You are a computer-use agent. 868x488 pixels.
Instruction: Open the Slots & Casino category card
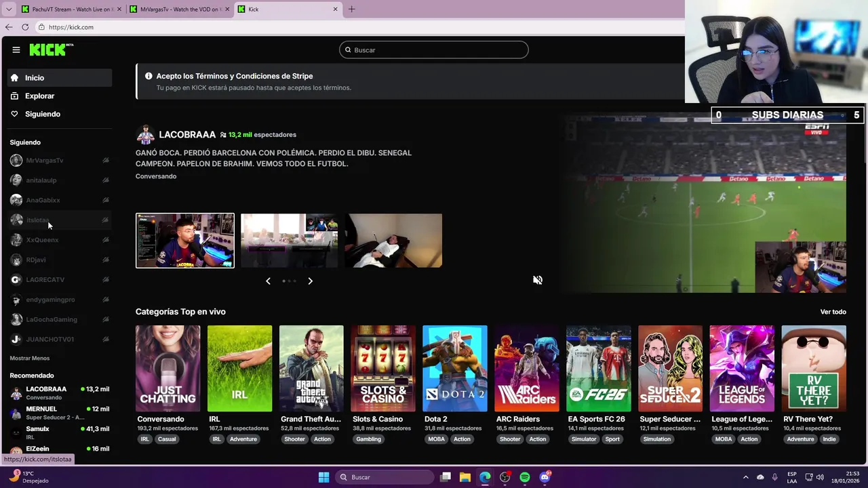[x=383, y=369]
